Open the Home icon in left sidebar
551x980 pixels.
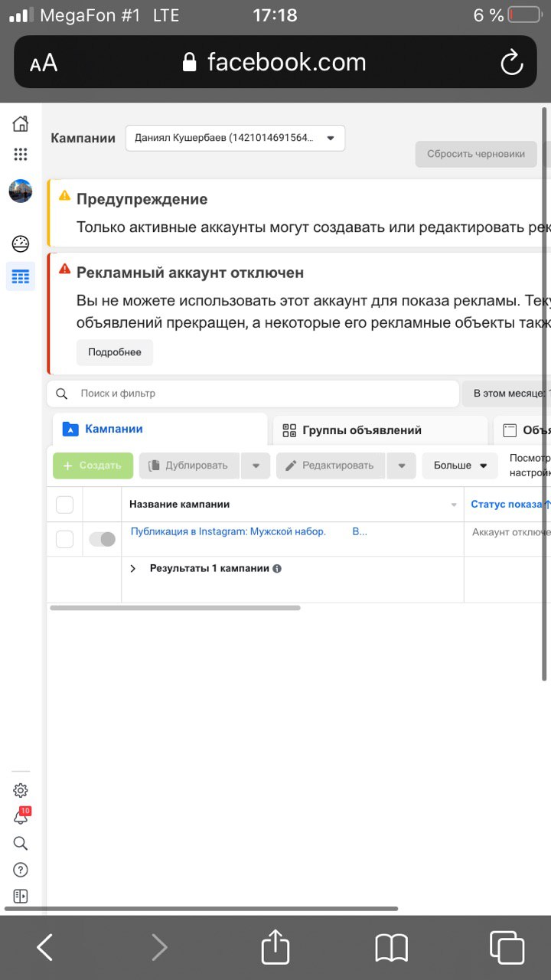[x=21, y=123]
